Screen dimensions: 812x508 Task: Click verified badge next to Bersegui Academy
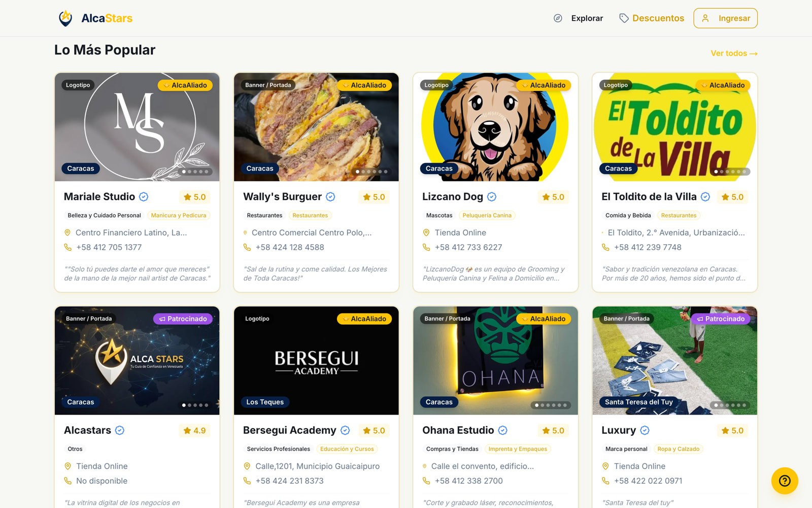click(345, 430)
